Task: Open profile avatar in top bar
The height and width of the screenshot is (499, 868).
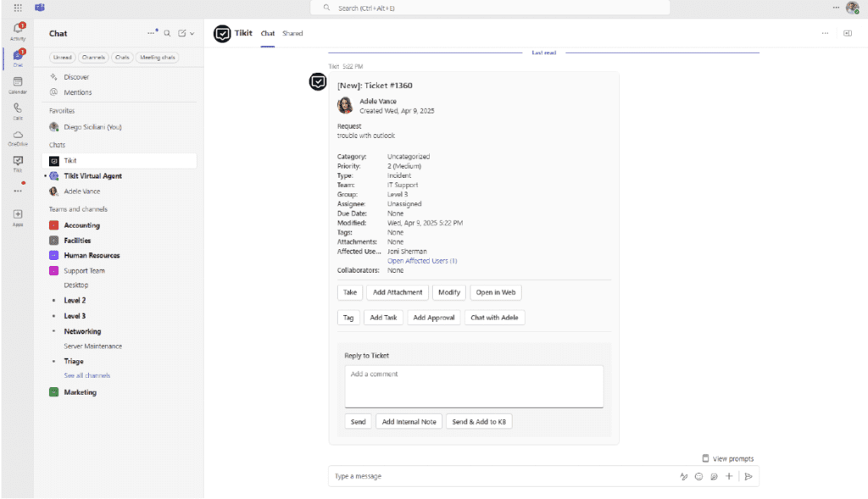Action: tap(852, 8)
